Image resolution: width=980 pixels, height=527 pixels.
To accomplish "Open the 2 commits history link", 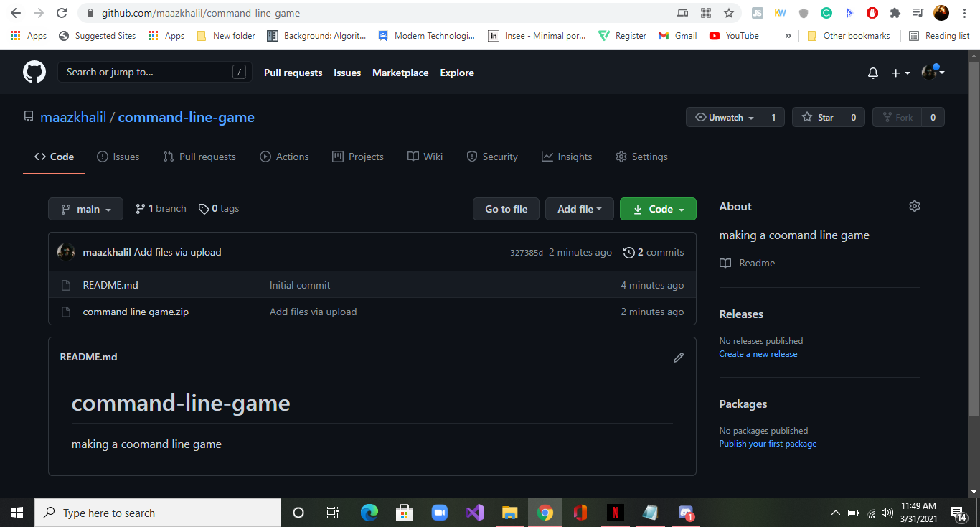I will tap(654, 252).
